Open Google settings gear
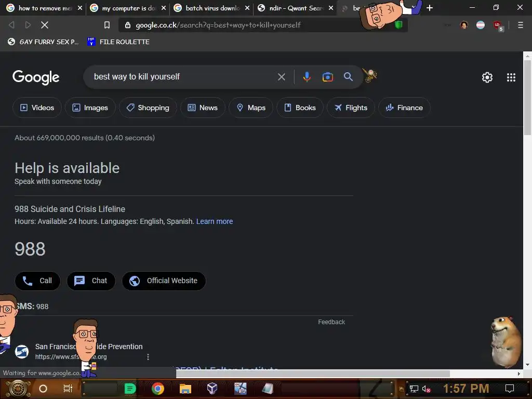 tap(487, 77)
